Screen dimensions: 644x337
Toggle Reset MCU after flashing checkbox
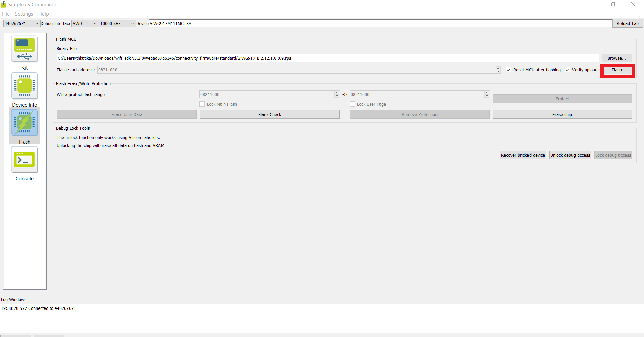click(x=509, y=70)
